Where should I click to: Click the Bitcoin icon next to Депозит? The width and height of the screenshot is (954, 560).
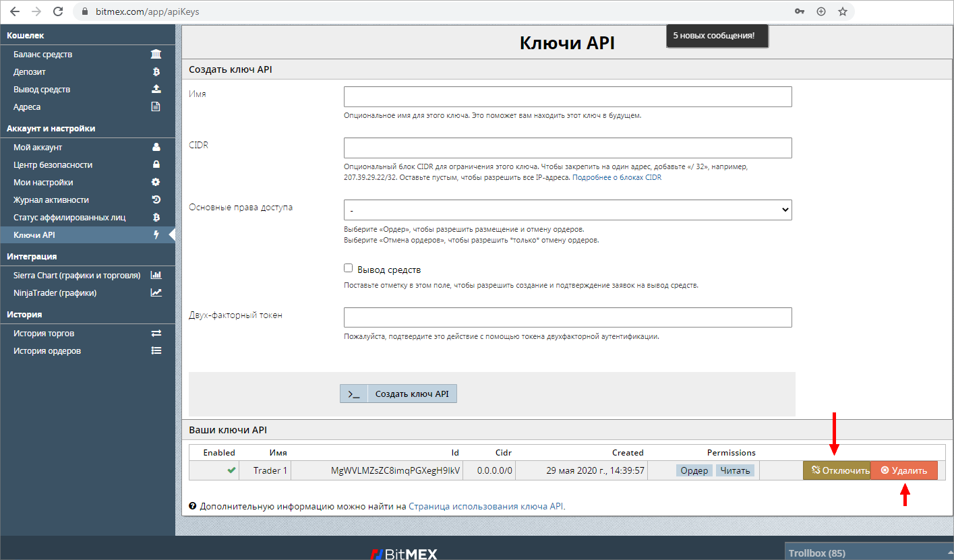(x=156, y=72)
